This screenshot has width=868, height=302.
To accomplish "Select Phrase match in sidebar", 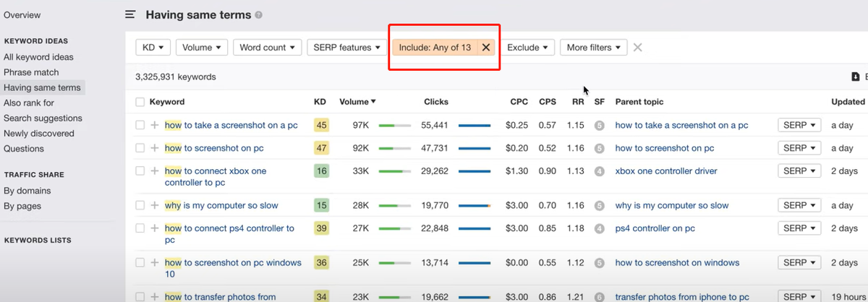I will coord(31,72).
